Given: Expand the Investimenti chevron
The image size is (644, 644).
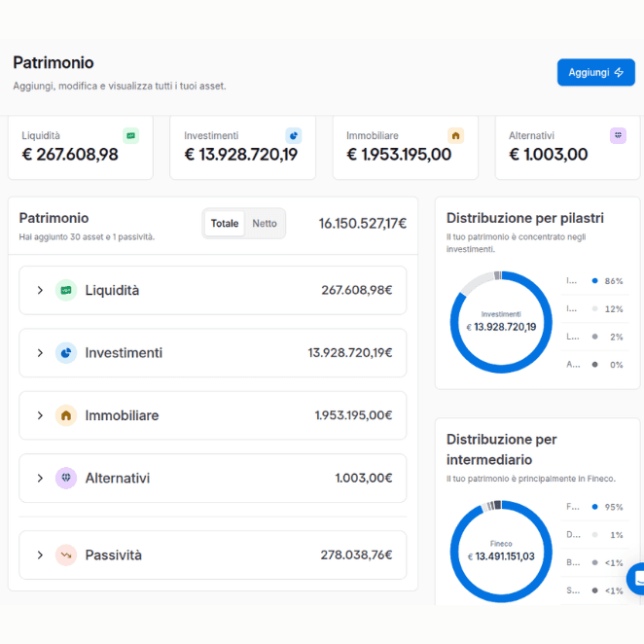Looking at the screenshot, I should (x=40, y=353).
